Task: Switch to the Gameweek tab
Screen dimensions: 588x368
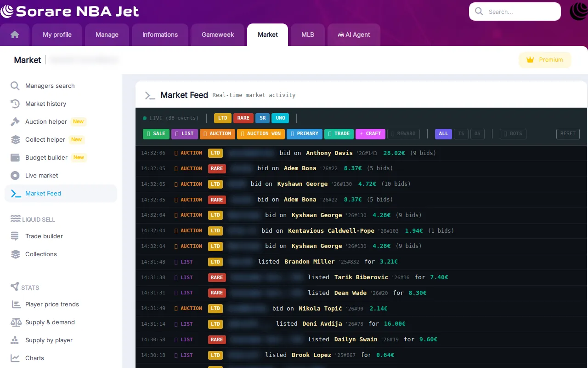Action: point(218,35)
